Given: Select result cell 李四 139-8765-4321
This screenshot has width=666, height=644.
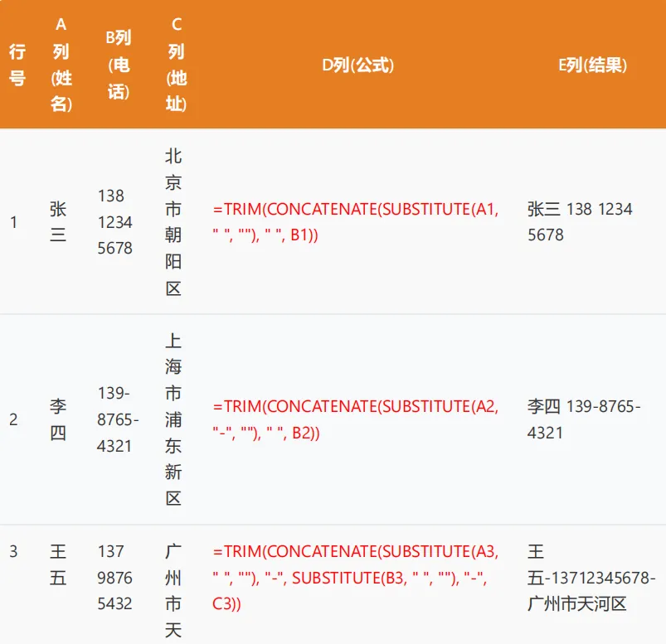Looking at the screenshot, I should 584,419.
